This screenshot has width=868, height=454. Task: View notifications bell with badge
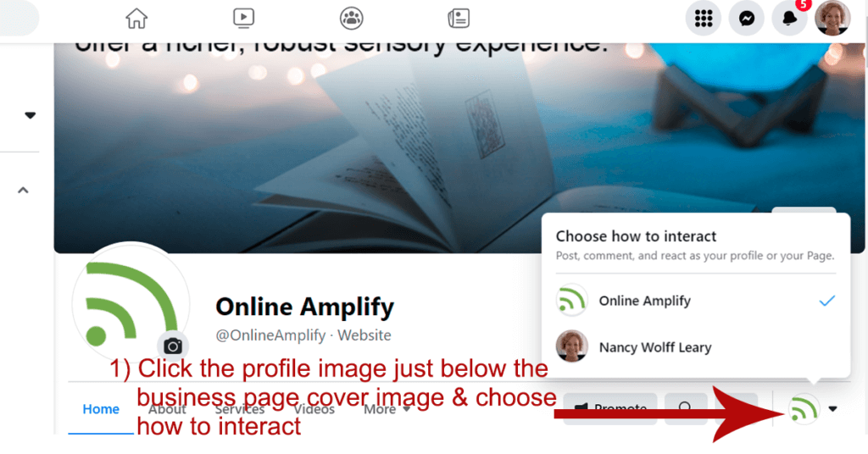click(x=790, y=19)
